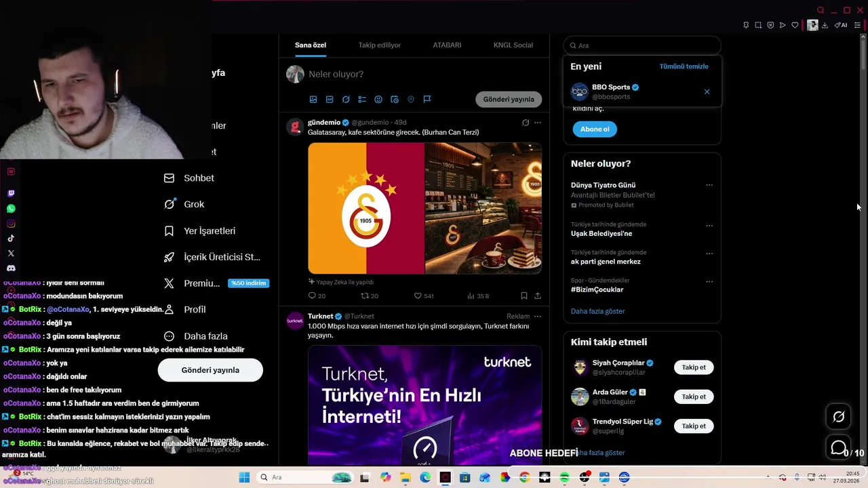Open options for Dünya Tiyatro Günü trend
The image size is (868, 488).
709,185
